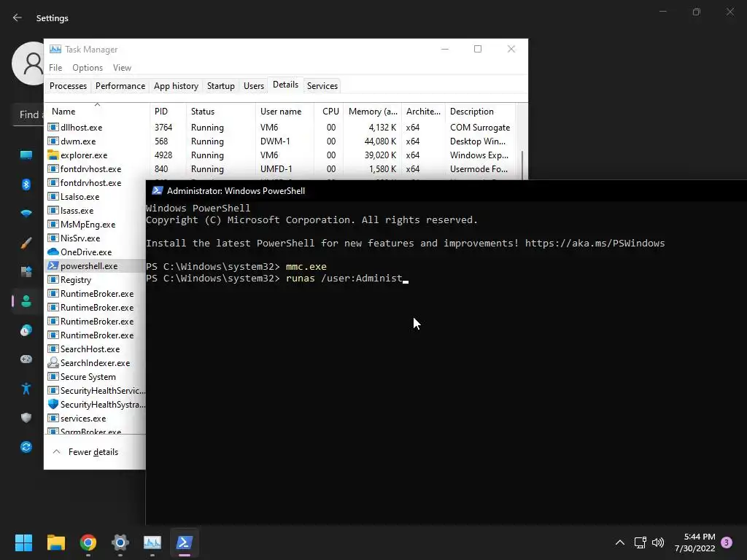Sort processes by CPU column
747x560 pixels.
coord(329,112)
